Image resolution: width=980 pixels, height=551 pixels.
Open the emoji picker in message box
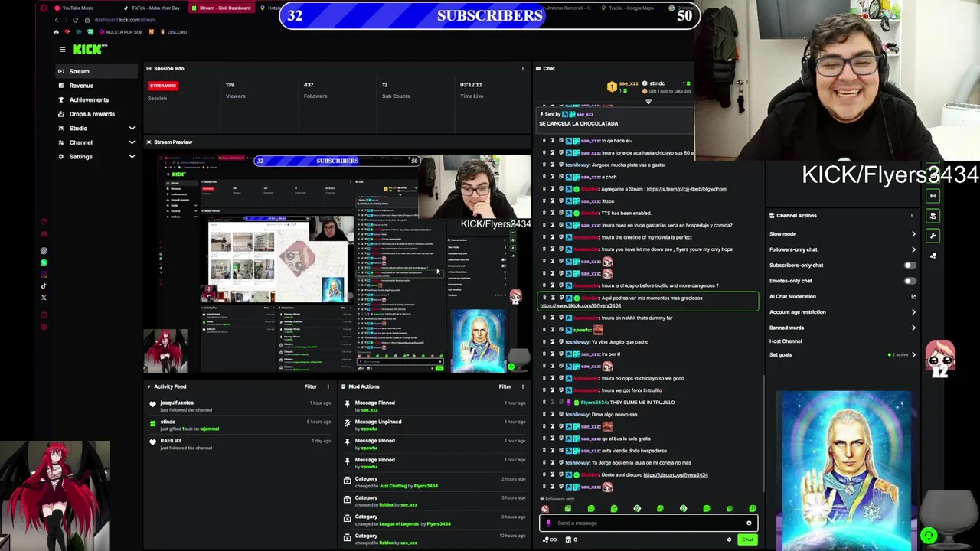coord(749,523)
